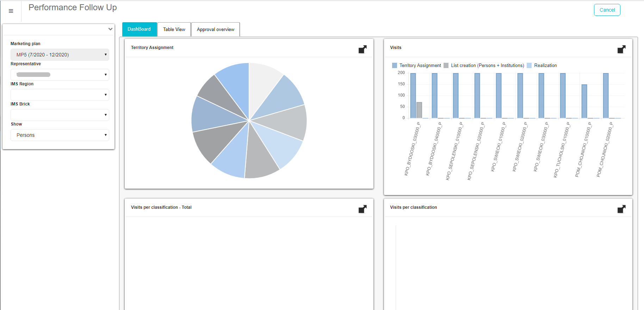644x310 pixels.
Task: Toggle List creation series in Visits legend
Action: (x=484, y=66)
